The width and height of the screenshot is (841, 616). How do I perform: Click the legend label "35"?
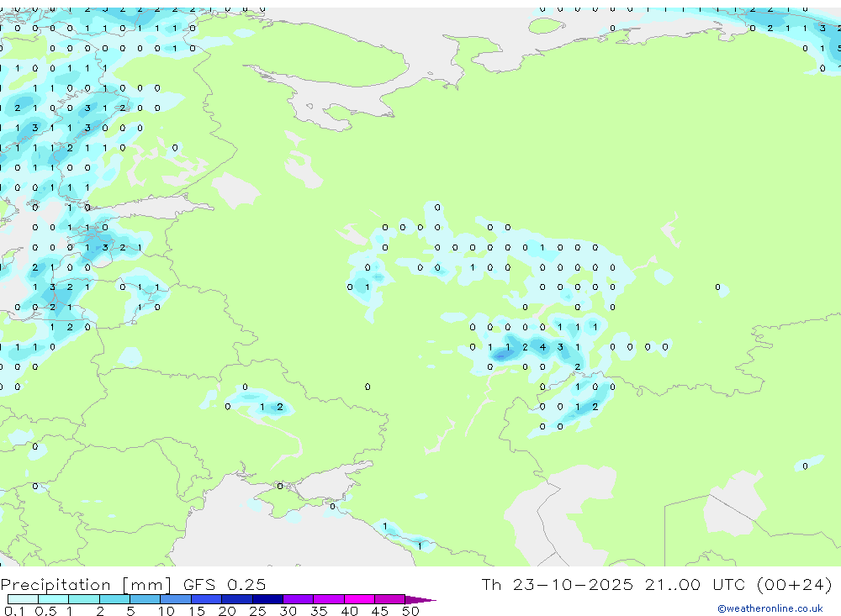(319, 611)
